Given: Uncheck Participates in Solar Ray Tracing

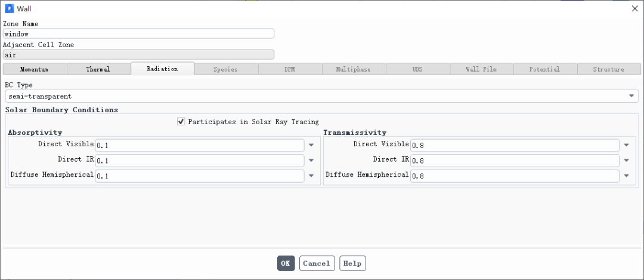Looking at the screenshot, I should (181, 122).
